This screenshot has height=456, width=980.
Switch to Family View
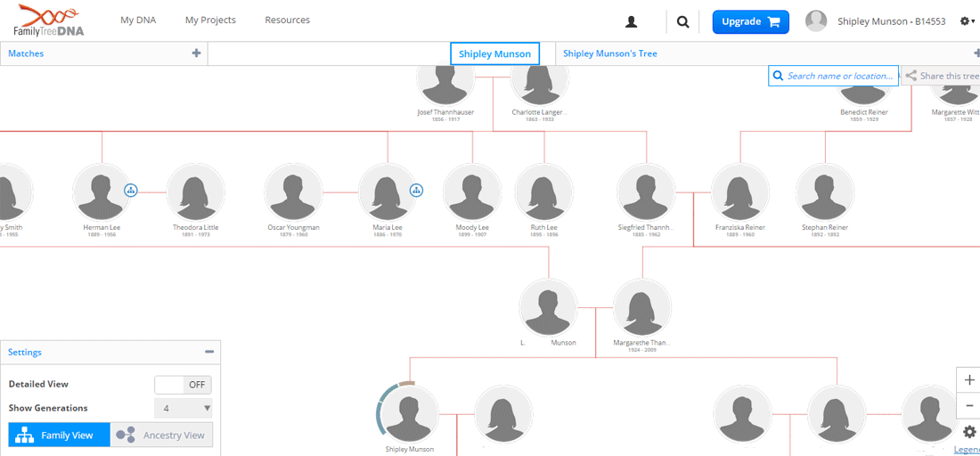pos(60,436)
